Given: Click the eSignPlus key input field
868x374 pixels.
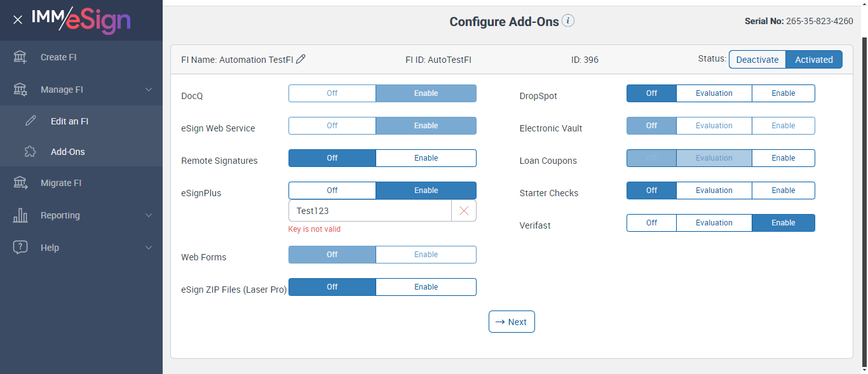Looking at the screenshot, I should tap(370, 211).
